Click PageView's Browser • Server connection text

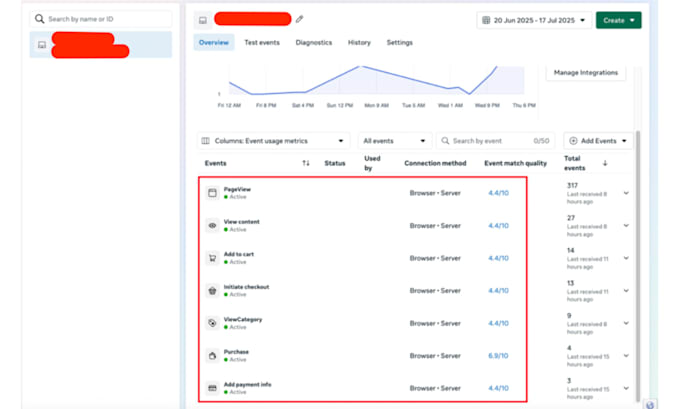click(435, 193)
